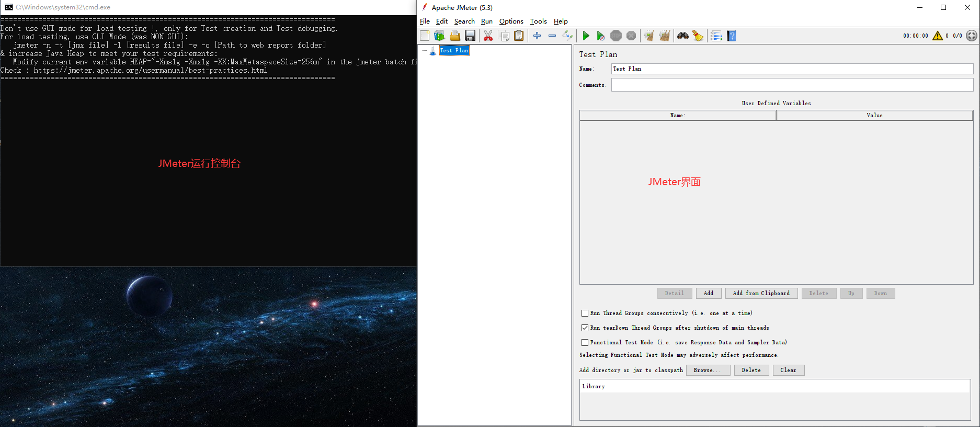Viewport: 980px width, 427px height.
Task: Click the scissors Cut icon
Action: click(x=488, y=36)
